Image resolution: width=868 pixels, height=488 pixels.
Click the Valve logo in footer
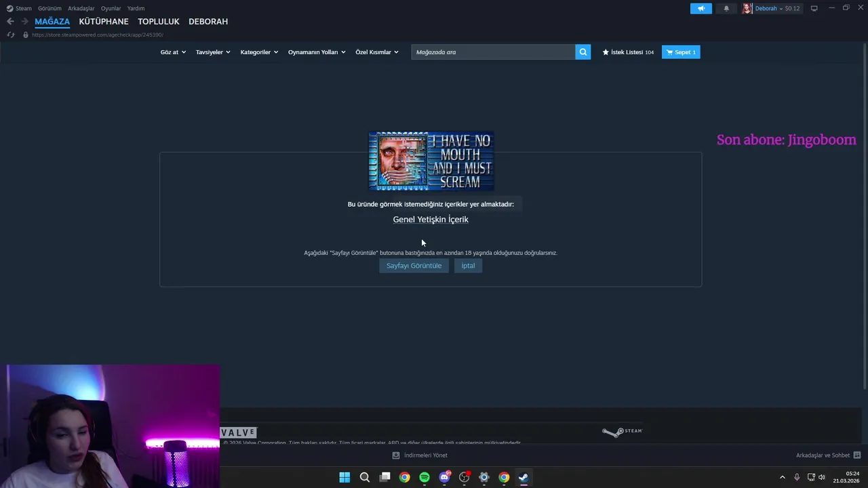point(239,432)
